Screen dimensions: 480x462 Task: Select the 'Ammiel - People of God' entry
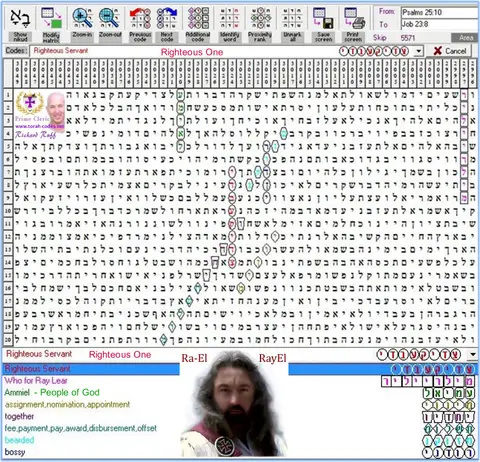[52, 392]
